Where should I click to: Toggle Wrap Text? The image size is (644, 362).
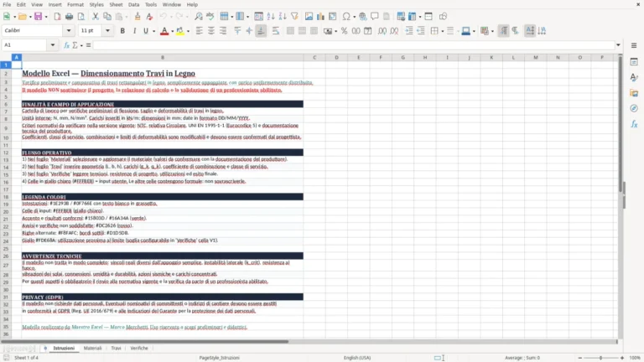pos(276,31)
